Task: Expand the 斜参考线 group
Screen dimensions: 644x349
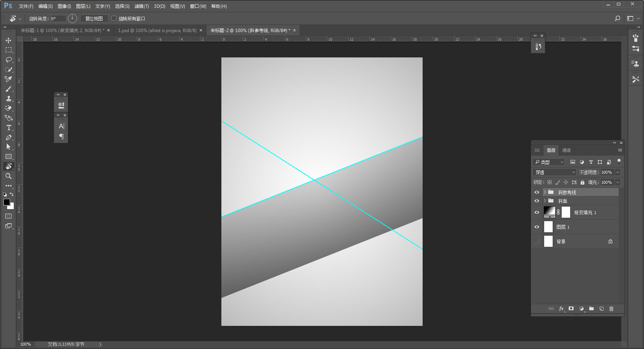Action: [x=544, y=192]
